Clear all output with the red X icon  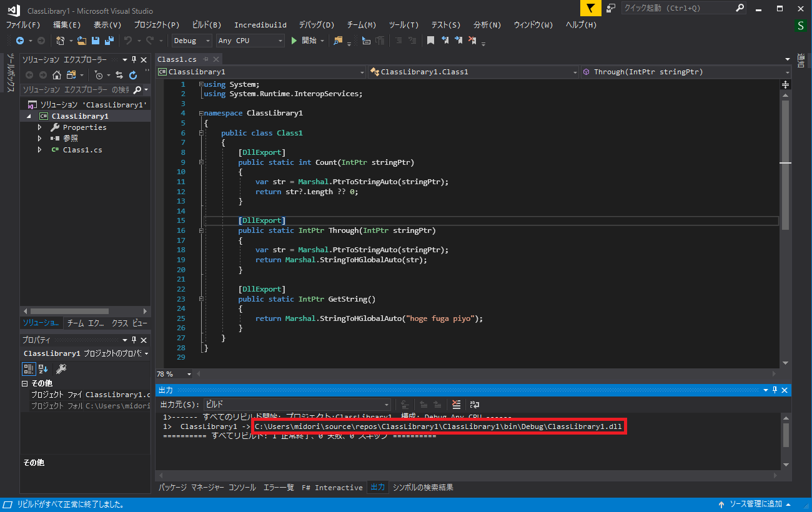(457, 404)
